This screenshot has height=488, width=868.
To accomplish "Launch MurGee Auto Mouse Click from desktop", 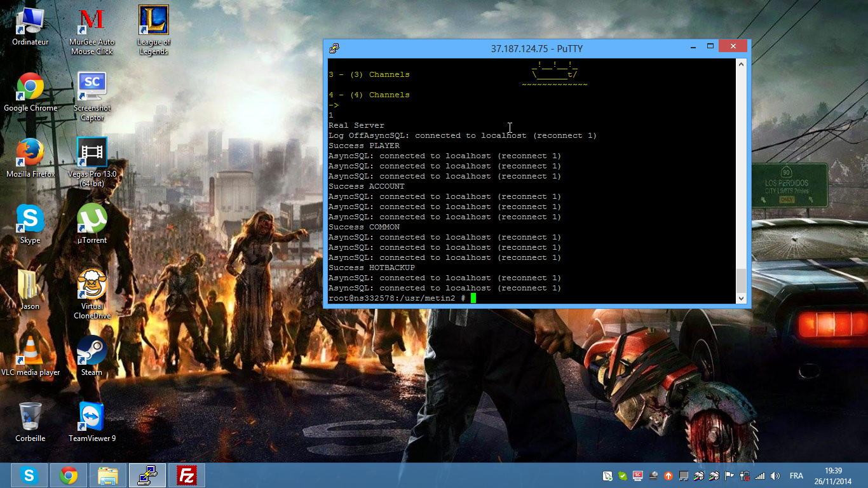I will pos(92,30).
